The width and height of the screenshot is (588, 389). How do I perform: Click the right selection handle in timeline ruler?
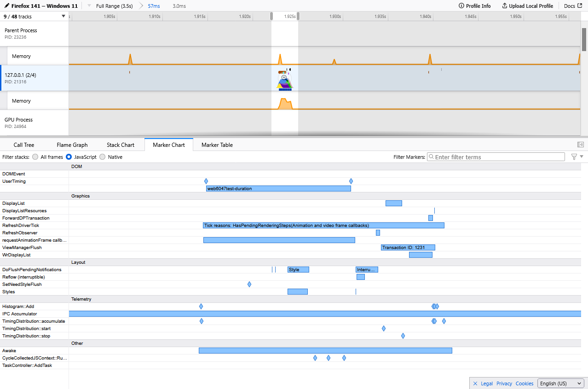(298, 16)
